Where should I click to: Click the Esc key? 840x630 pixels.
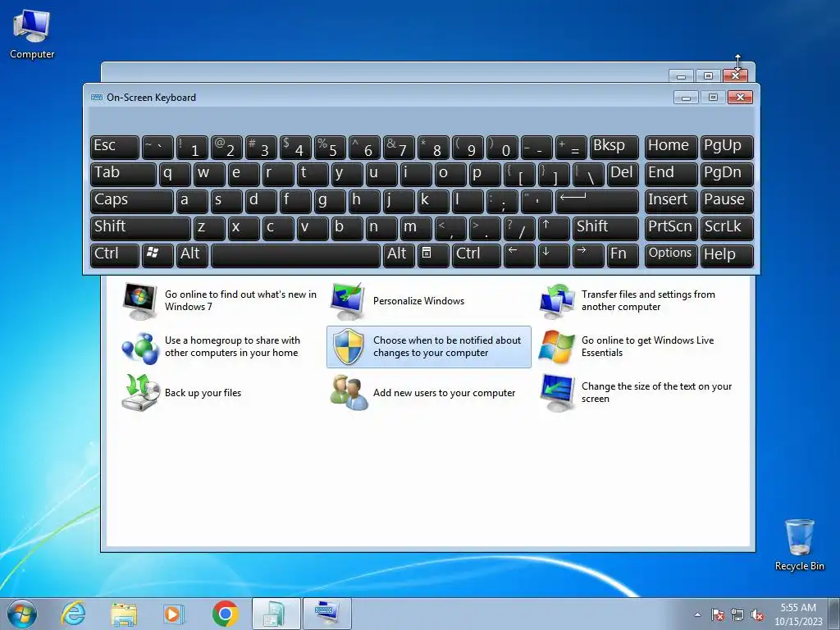pyautogui.click(x=115, y=147)
